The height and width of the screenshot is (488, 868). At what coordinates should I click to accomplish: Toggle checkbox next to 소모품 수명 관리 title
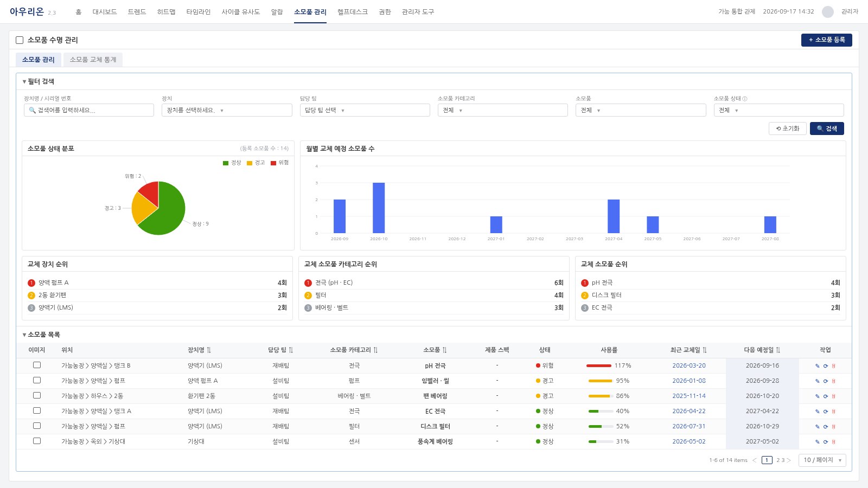20,40
